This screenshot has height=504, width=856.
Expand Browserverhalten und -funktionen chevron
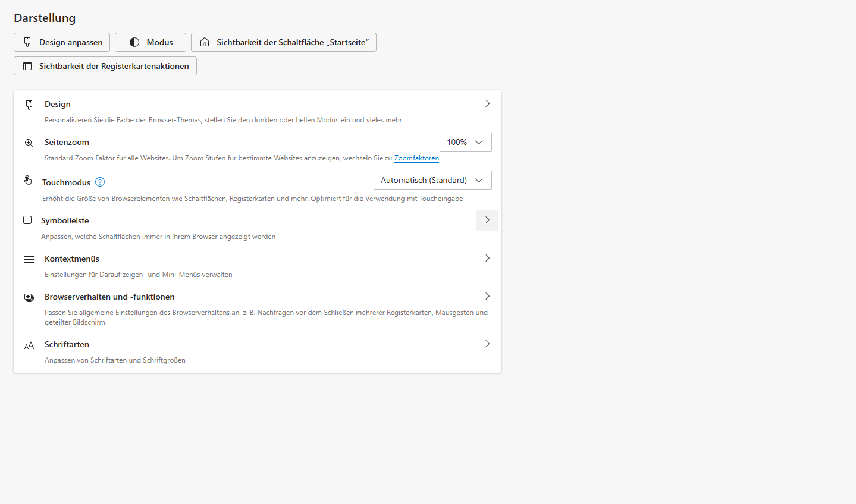pos(487,296)
